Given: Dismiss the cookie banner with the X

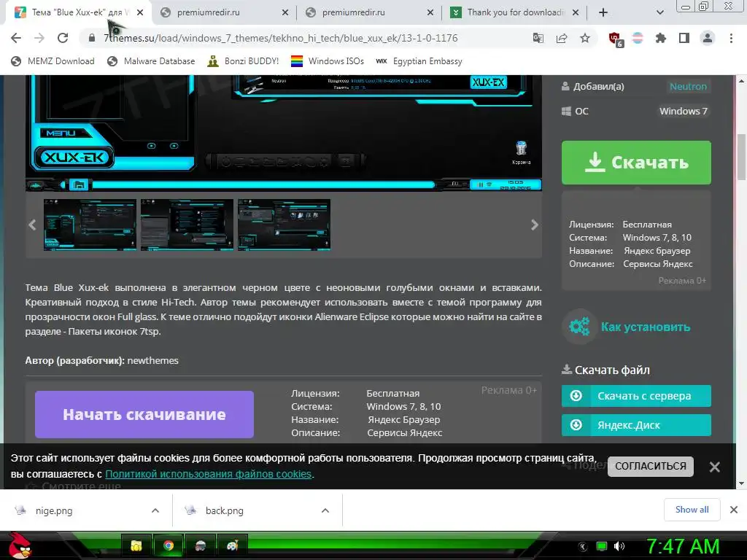Looking at the screenshot, I should pos(714,467).
